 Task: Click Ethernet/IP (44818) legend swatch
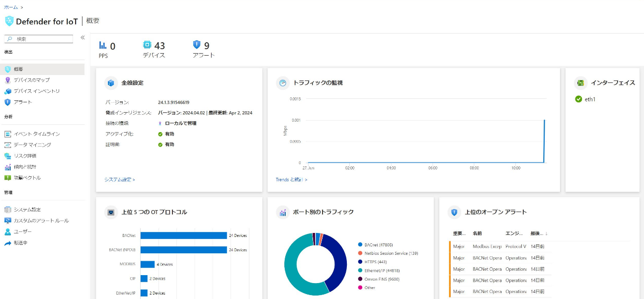pyautogui.click(x=360, y=271)
